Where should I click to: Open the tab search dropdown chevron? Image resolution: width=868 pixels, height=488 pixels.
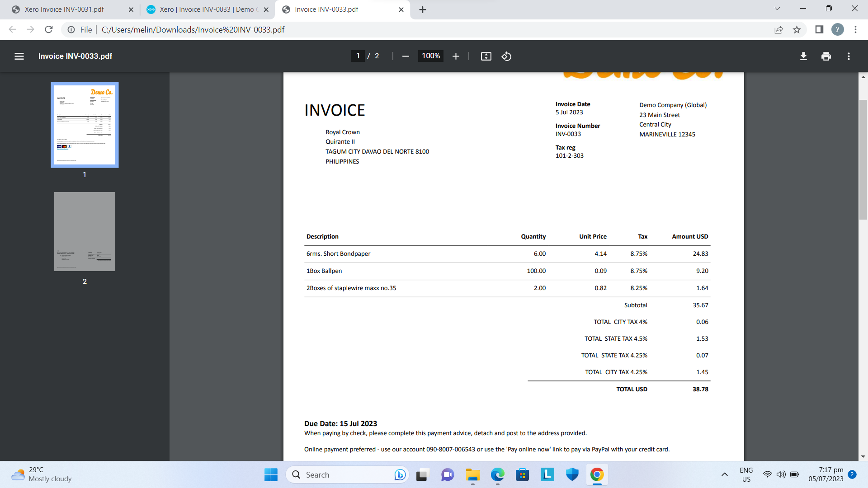(x=777, y=9)
